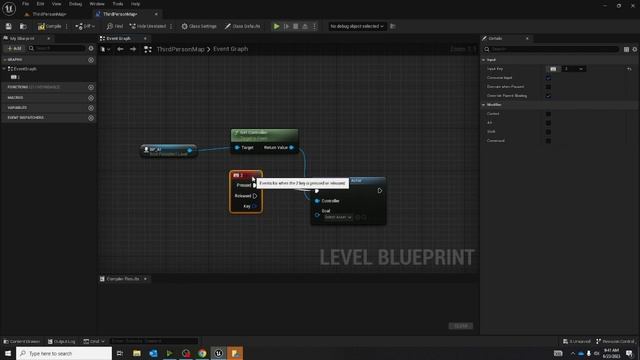The width and height of the screenshot is (640, 360).
Task: Open the Help menu
Action: (136, 4)
